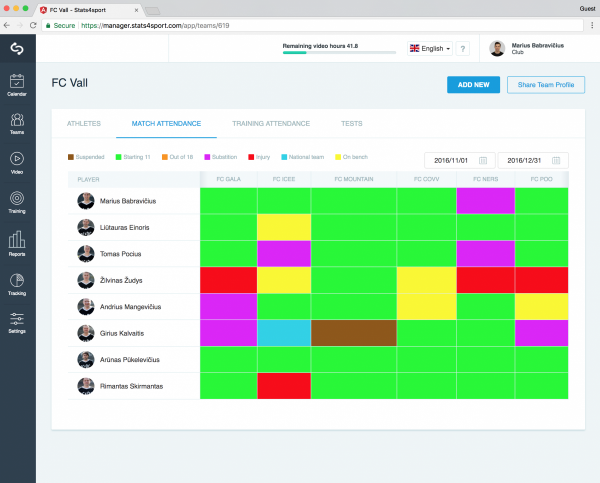
Task: Click the Stats4sport logo icon
Action: click(17, 49)
